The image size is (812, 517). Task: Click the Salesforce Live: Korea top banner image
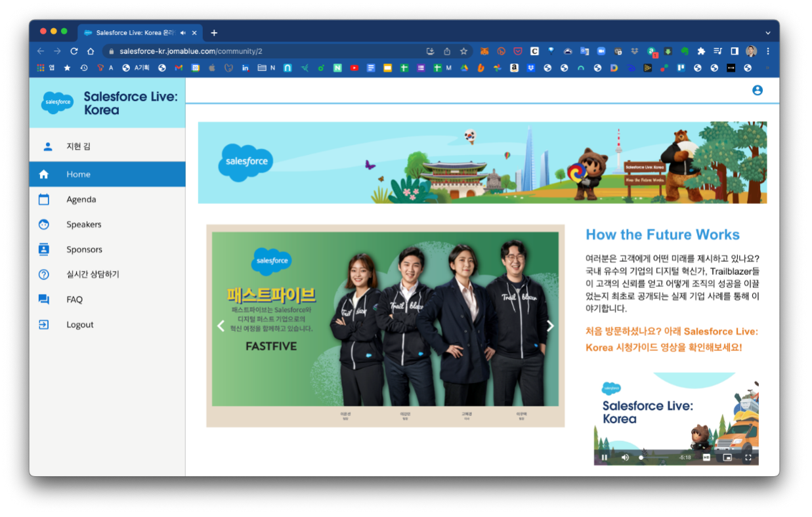pyautogui.click(x=482, y=162)
